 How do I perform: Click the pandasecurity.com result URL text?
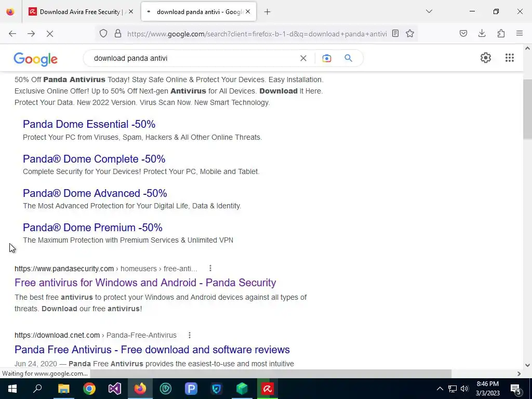[106, 269]
